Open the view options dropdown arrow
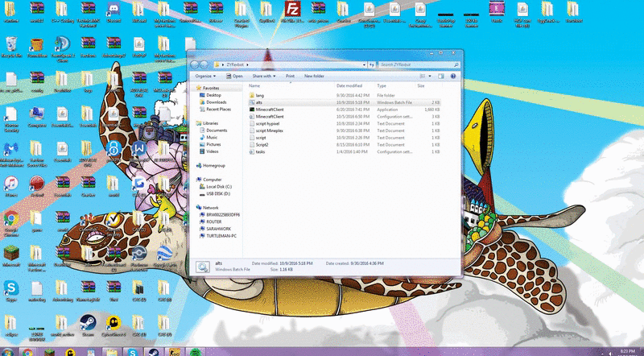The width and height of the screenshot is (644, 356). click(x=430, y=76)
